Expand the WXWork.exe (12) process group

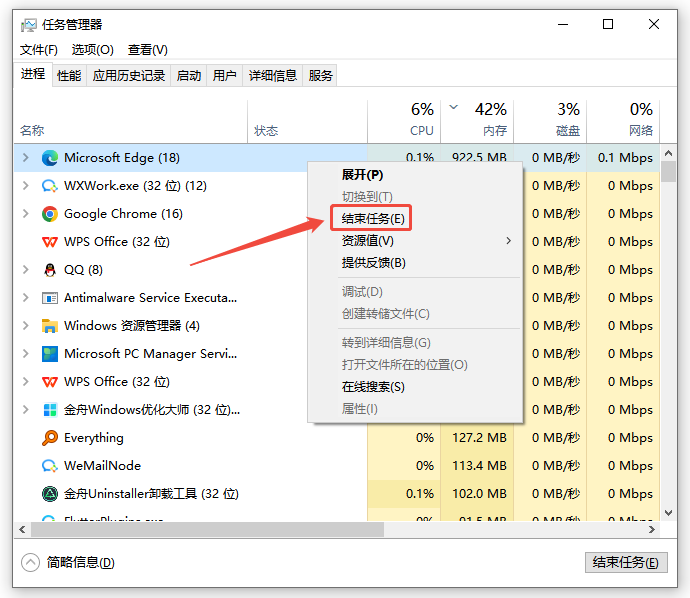(26, 186)
